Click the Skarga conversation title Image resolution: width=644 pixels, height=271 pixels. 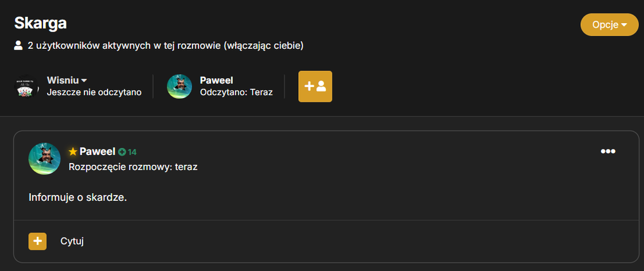[x=40, y=23]
